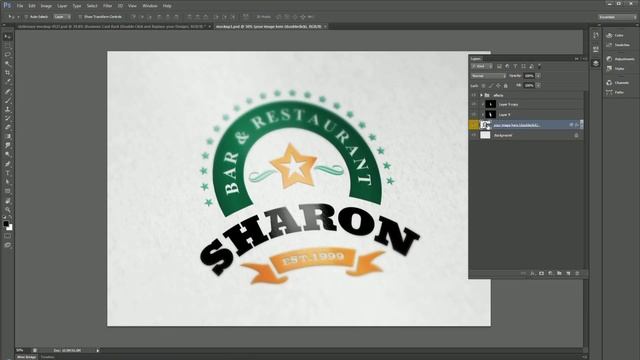Open the Adjustments panel
The width and height of the screenshot is (640, 360).
(x=620, y=59)
